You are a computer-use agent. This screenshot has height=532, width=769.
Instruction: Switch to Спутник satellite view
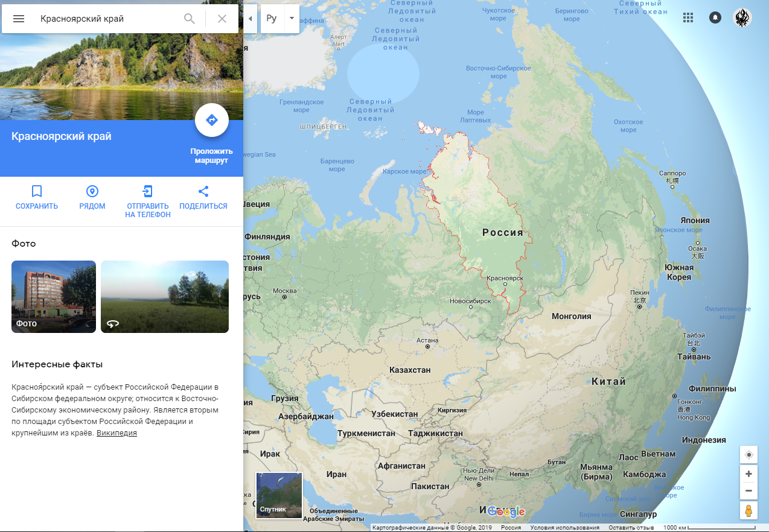point(279,495)
